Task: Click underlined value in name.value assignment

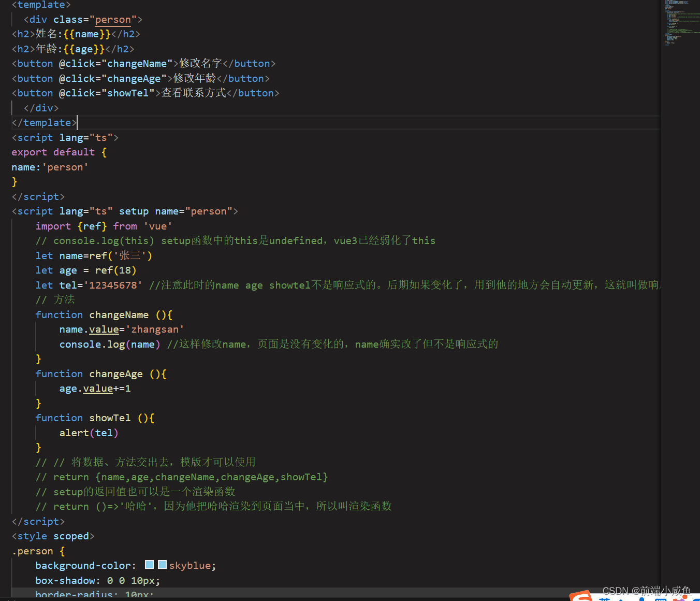Action: pyautogui.click(x=104, y=330)
